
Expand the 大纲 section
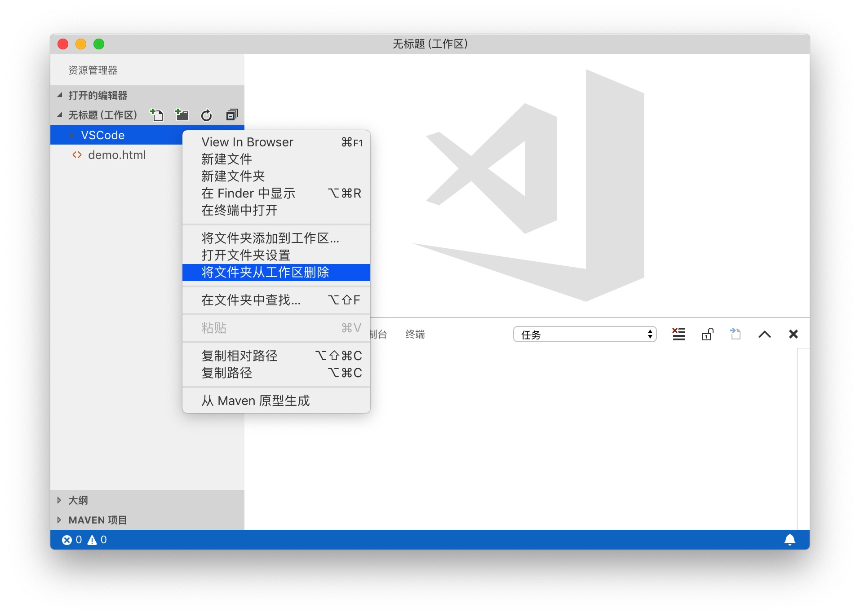pyautogui.click(x=59, y=500)
